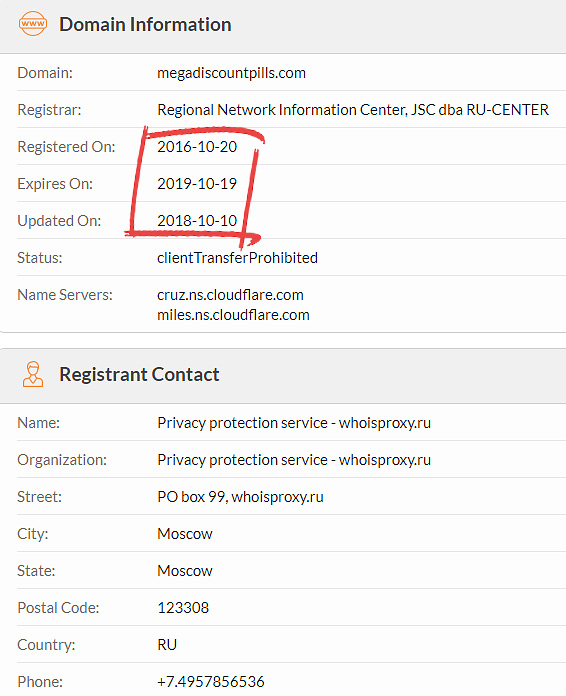Click the orange www globe icon
This screenshot has width=566, height=696.
click(33, 24)
